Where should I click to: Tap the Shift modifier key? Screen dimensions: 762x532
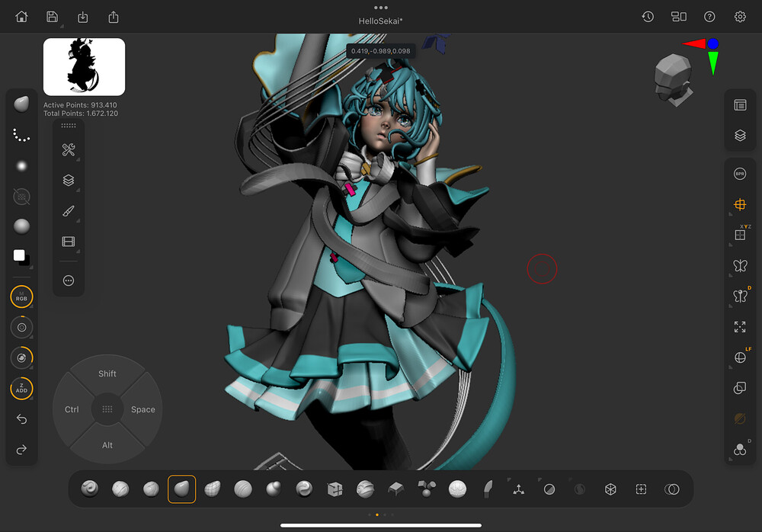coord(107,373)
